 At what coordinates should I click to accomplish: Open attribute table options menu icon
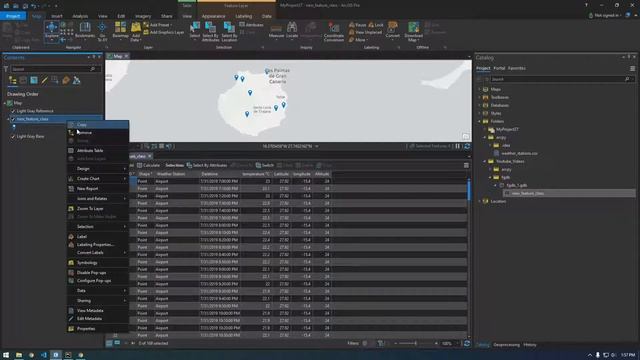[466, 165]
